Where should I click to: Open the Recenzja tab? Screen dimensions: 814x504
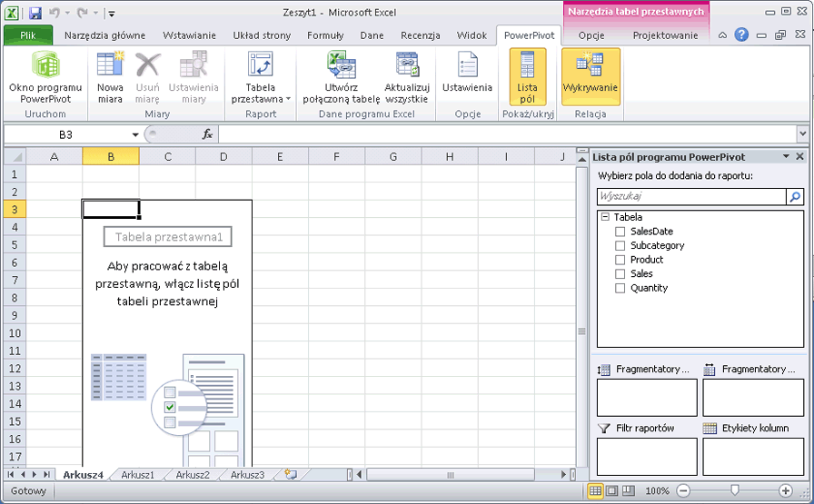(421, 35)
